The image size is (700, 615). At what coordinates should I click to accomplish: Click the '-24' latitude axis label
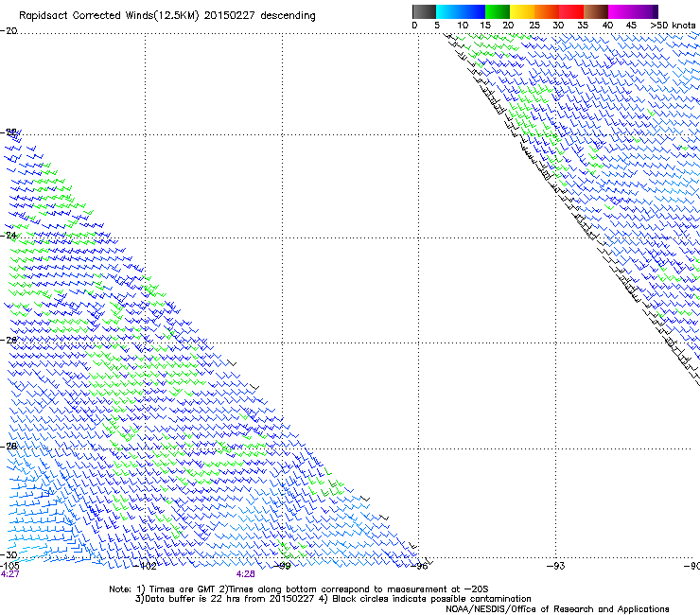9,235
